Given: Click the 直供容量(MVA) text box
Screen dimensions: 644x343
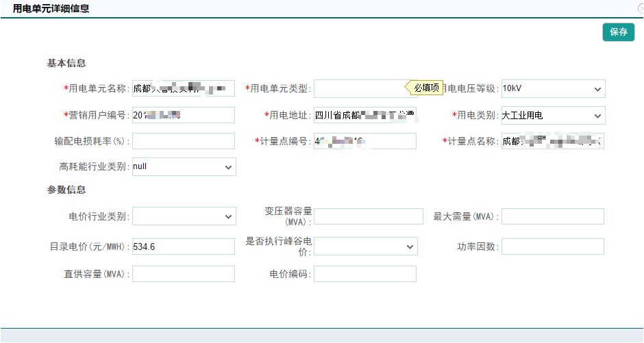Looking at the screenshot, I should [x=183, y=274].
